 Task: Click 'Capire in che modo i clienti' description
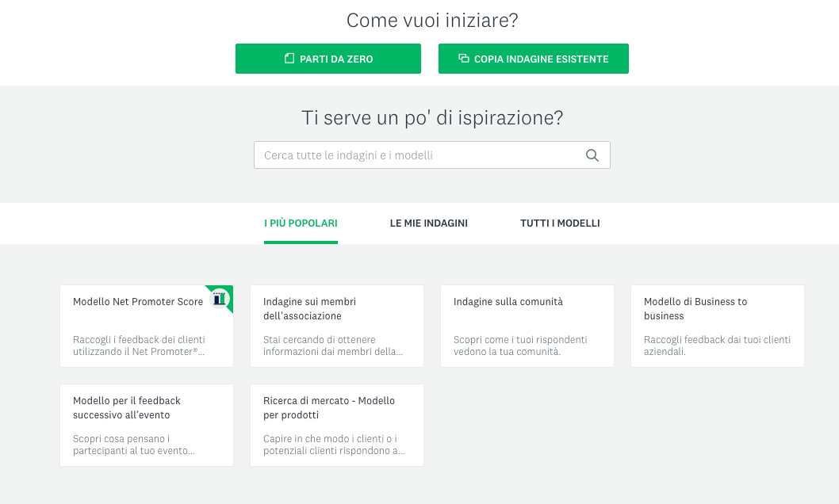pos(334,445)
